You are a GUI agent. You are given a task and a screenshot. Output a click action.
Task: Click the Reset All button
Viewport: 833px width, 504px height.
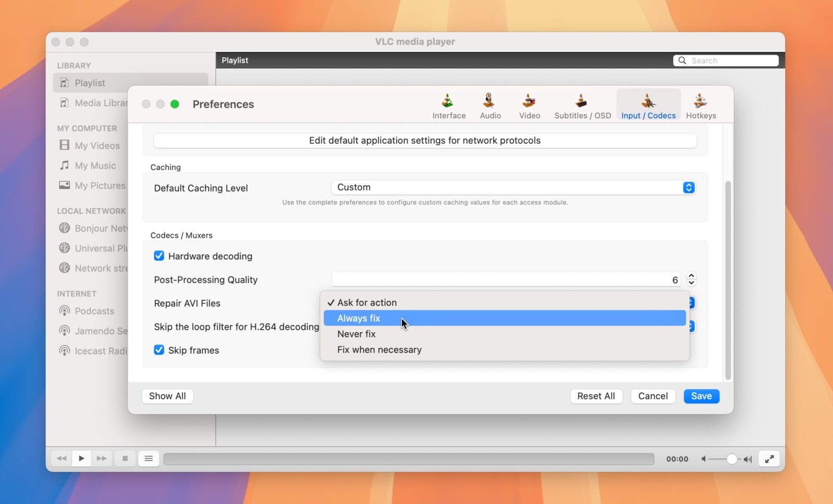(596, 396)
